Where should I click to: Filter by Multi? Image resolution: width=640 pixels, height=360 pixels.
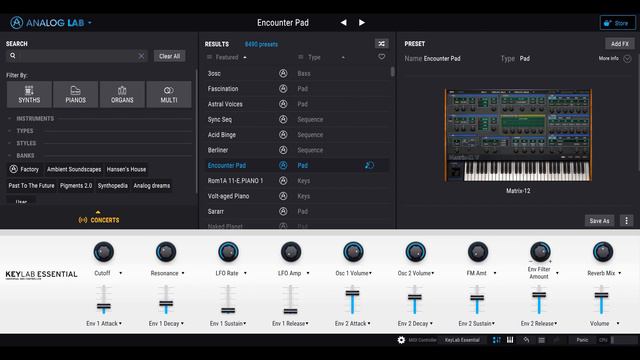click(169, 95)
